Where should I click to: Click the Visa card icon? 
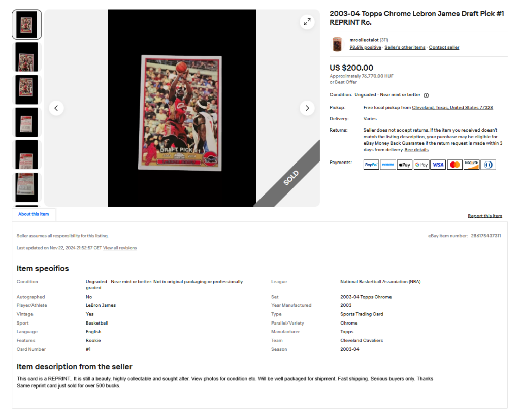(x=438, y=165)
